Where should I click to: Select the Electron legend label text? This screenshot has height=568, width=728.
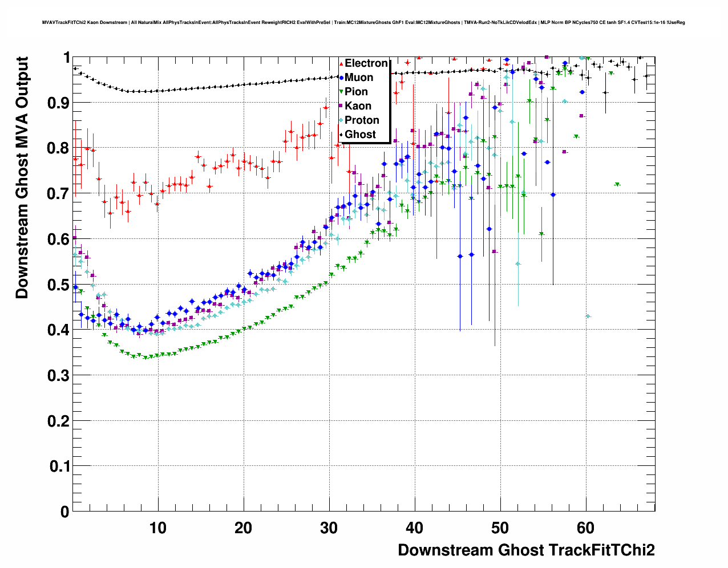(366, 63)
